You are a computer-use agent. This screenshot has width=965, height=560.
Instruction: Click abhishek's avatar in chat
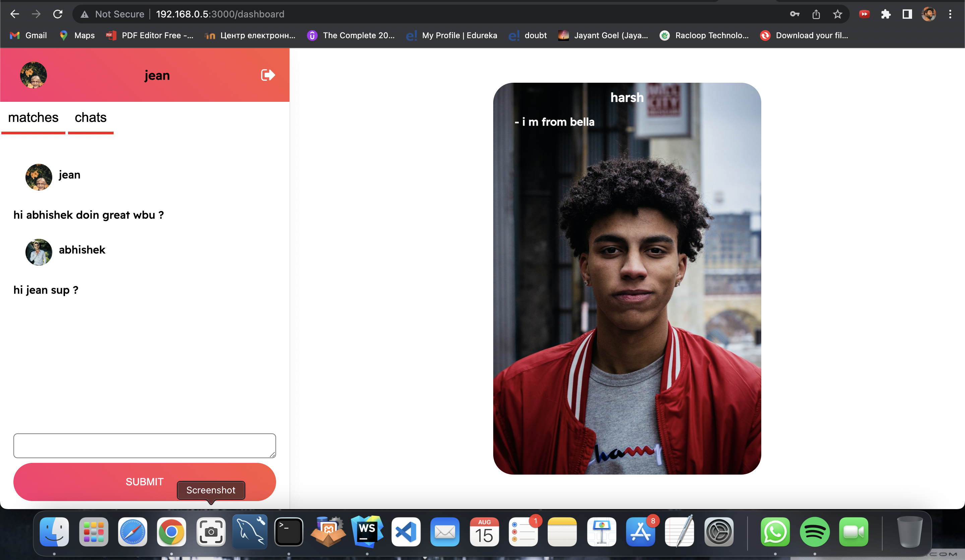pos(39,252)
